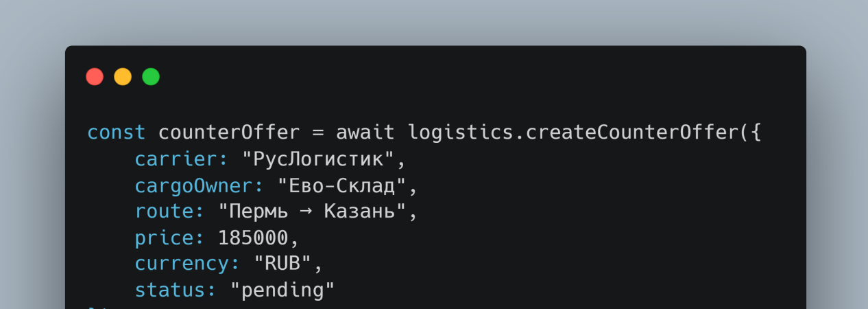Click the "RUB" string value

pos(282,264)
